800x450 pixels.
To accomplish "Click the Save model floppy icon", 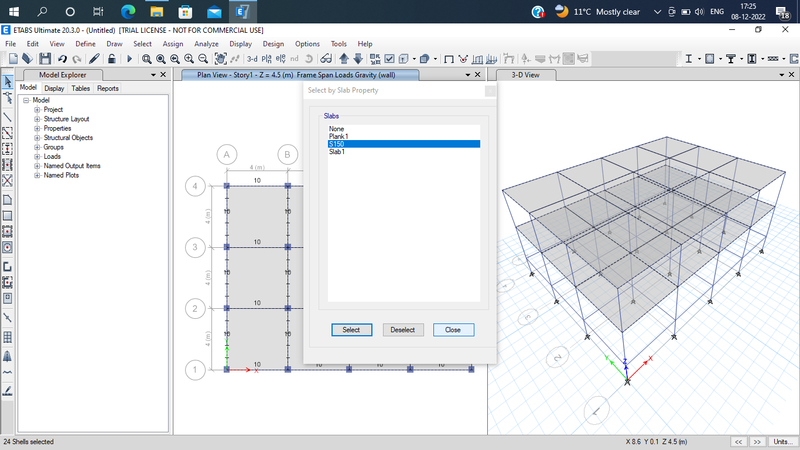I will pos(45,59).
